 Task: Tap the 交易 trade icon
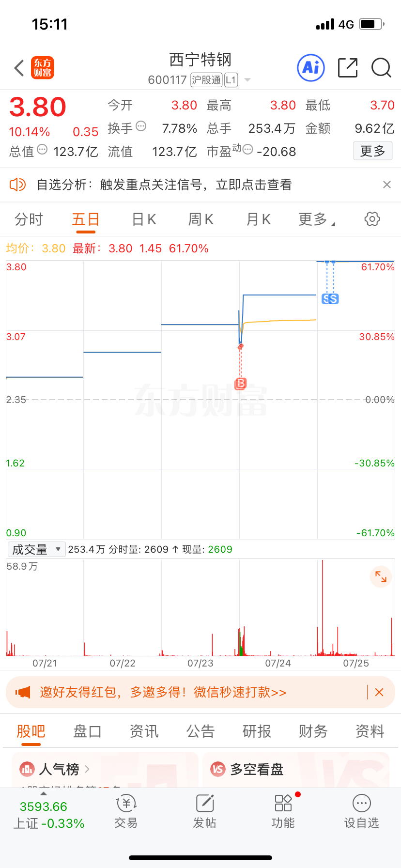click(x=126, y=812)
